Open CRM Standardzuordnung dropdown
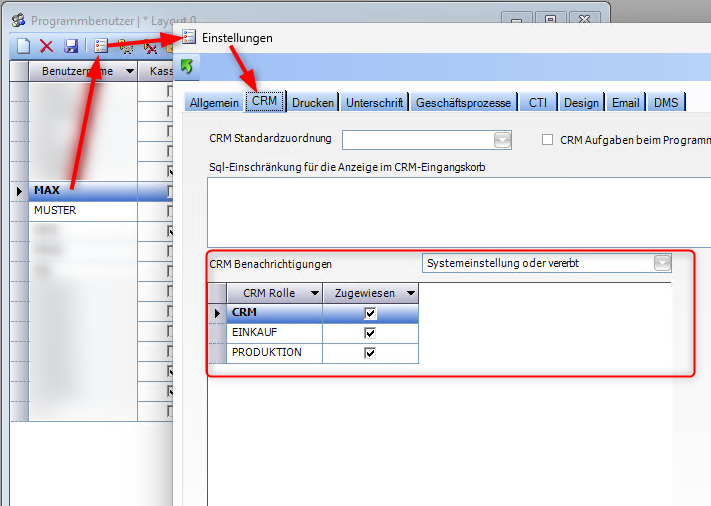This screenshot has width=711, height=506. pos(502,140)
